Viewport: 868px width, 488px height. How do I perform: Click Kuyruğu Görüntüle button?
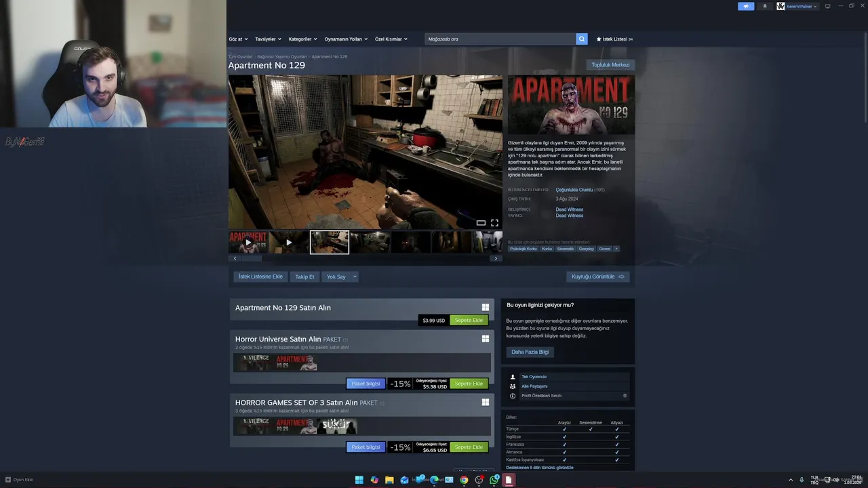click(597, 277)
